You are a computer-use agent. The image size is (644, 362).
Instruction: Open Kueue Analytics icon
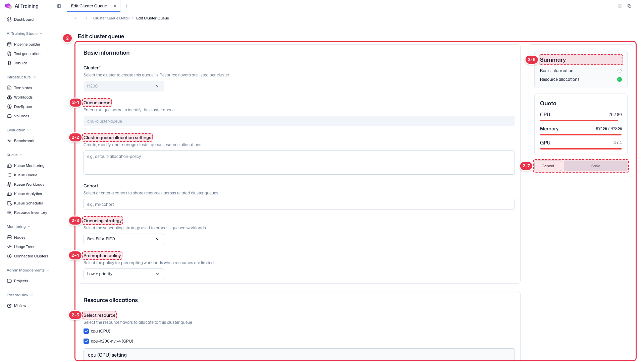(x=9, y=194)
